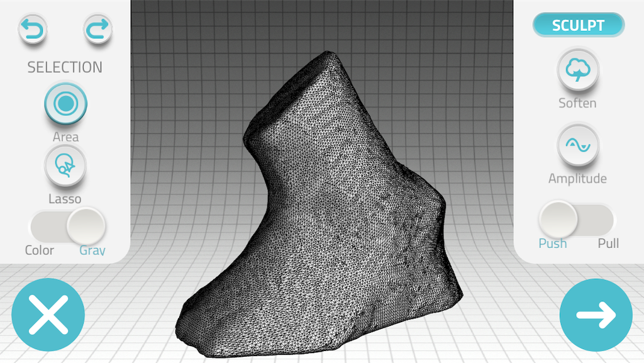Select the Lasso selection tool
This screenshot has height=363, width=644.
[x=65, y=165]
